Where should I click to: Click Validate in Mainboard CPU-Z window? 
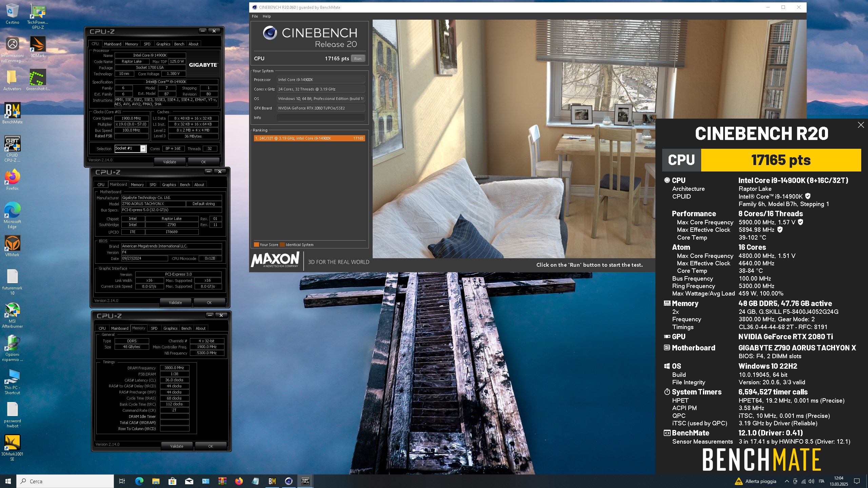175,303
